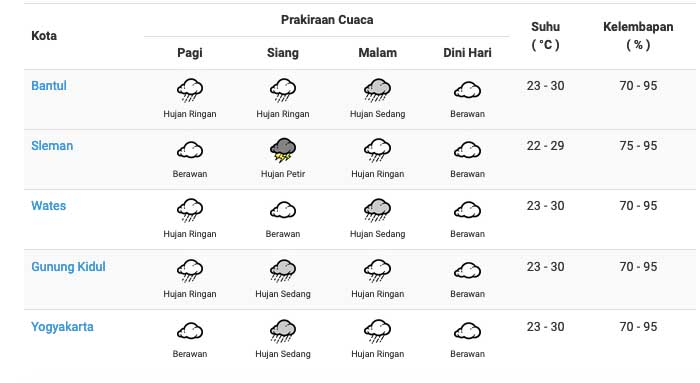Click Wates' Siang Berawan cloud icon
Image resolution: width=700 pixels, height=383 pixels.
pyautogui.click(x=283, y=210)
